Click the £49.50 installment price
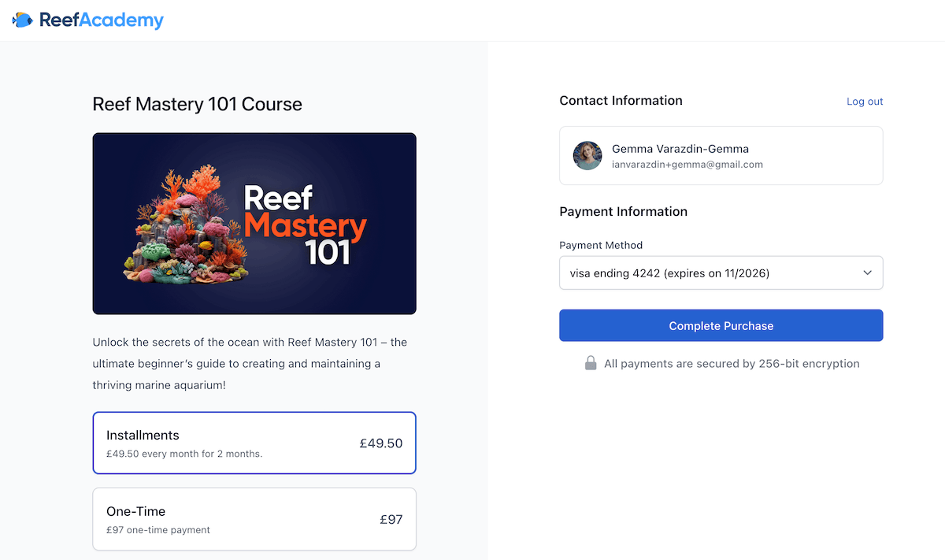 point(381,443)
